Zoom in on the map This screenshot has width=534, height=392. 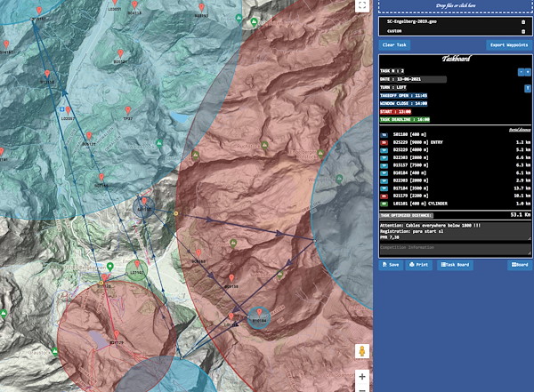click(362, 377)
